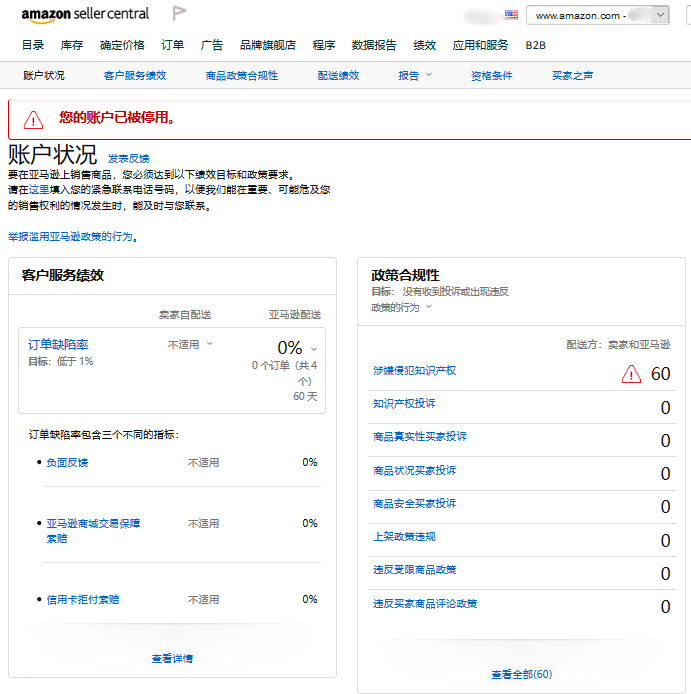Screen dimensions: 691x694
Task: Expand 不适用 chevron in 订单缺陷率 row
Action: (209, 344)
